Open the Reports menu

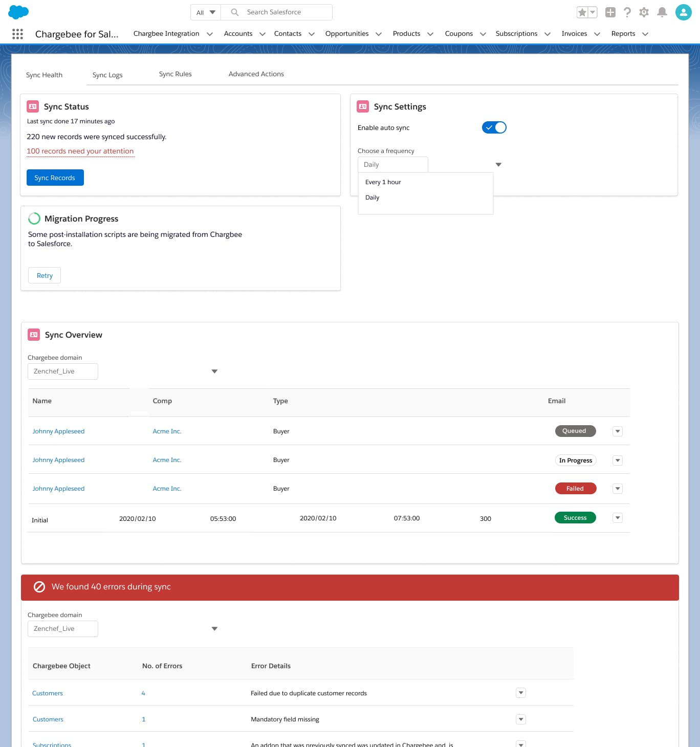tap(623, 34)
